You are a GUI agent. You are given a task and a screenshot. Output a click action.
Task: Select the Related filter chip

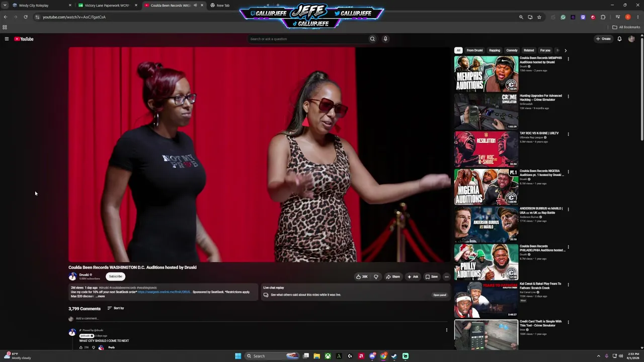(529, 50)
